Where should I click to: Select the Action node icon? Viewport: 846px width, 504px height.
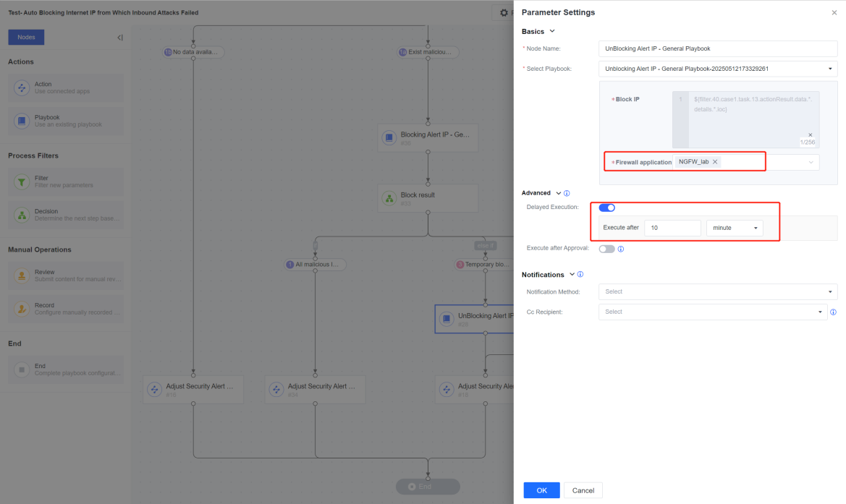pyautogui.click(x=22, y=88)
